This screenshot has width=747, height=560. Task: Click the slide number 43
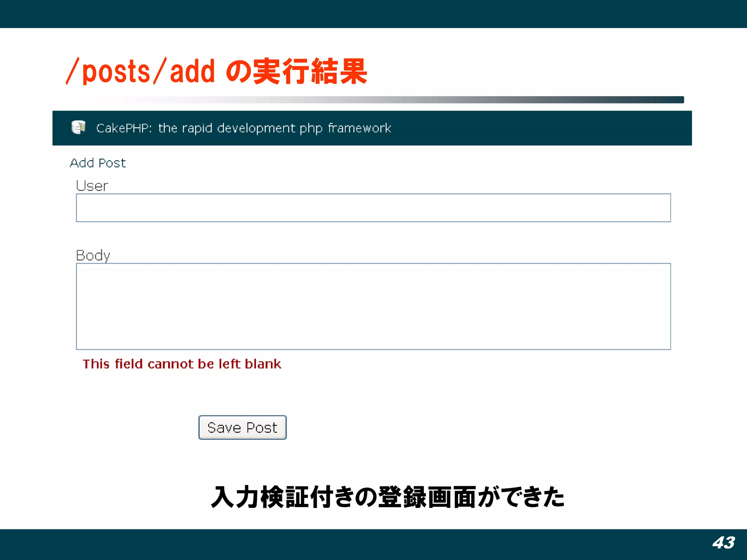(x=724, y=542)
